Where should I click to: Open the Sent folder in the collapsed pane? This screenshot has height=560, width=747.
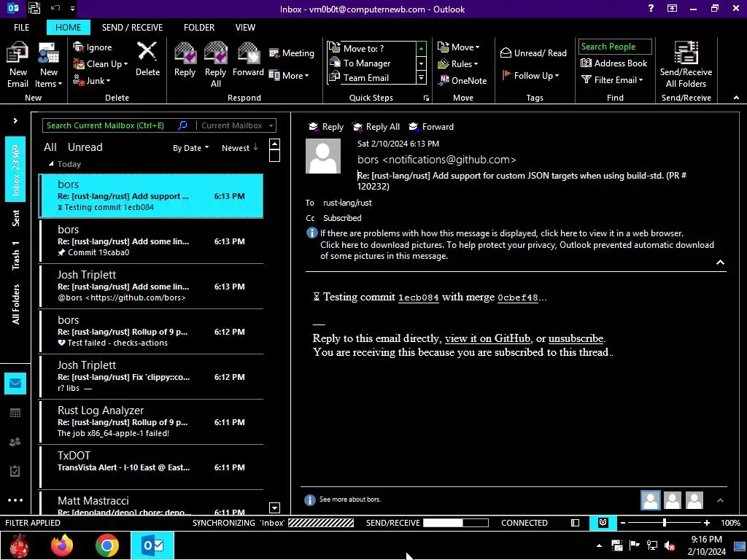tap(16, 217)
